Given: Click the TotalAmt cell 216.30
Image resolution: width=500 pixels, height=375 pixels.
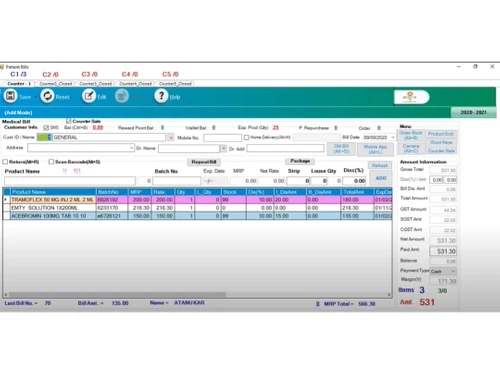Looking at the screenshot, I should point(357,208).
